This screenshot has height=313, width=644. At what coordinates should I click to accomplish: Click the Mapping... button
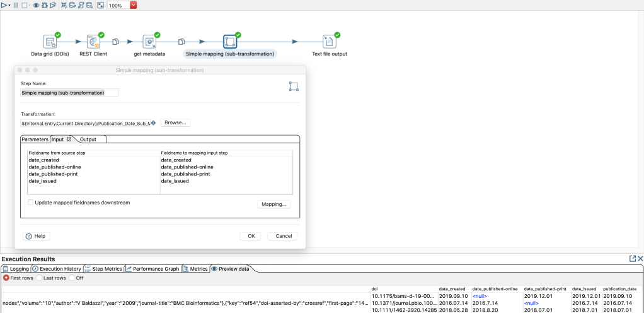274,204
